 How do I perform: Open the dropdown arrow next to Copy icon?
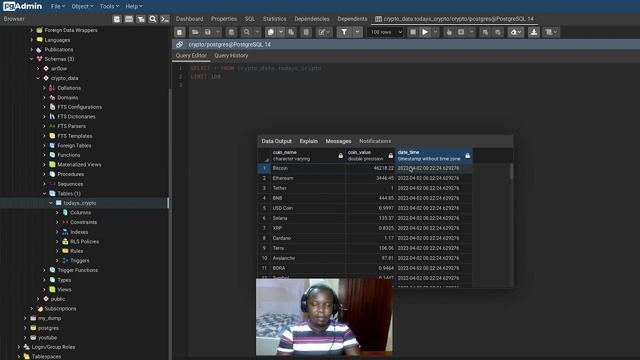(280, 32)
